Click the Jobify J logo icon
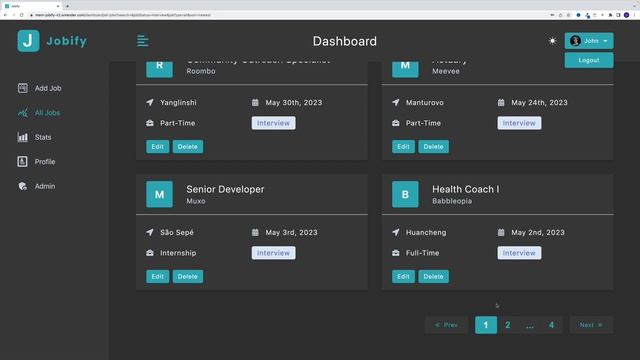 [x=28, y=41]
